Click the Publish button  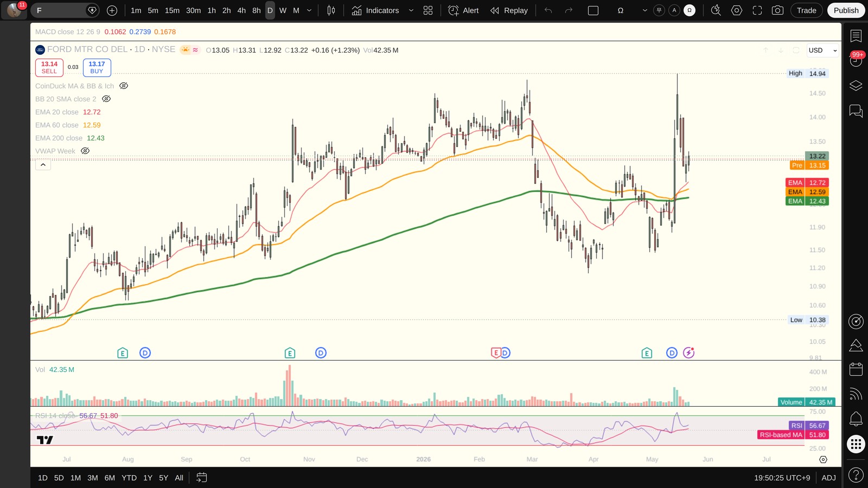[846, 10]
